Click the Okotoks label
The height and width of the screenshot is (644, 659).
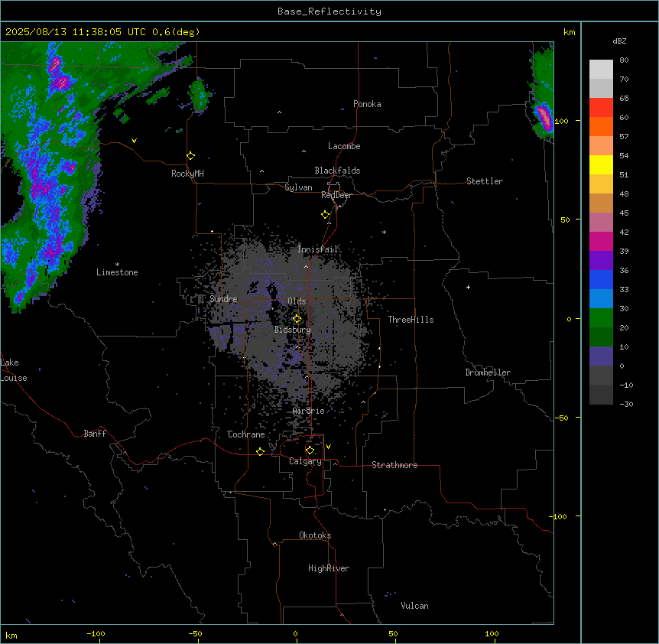click(x=315, y=535)
